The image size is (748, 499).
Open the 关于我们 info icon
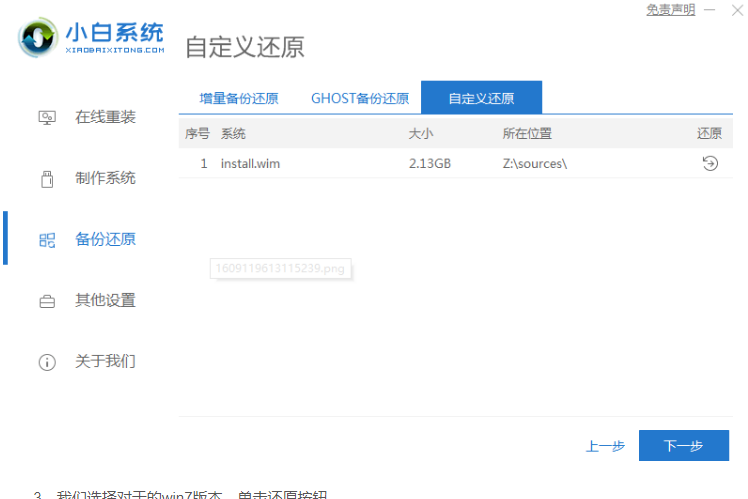[47, 362]
